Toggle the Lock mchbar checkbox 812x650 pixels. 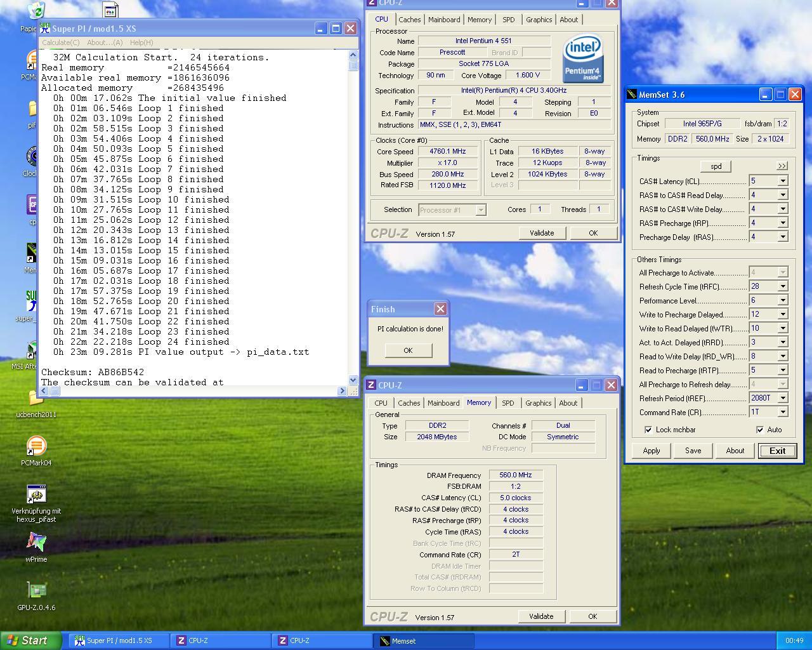(648, 430)
